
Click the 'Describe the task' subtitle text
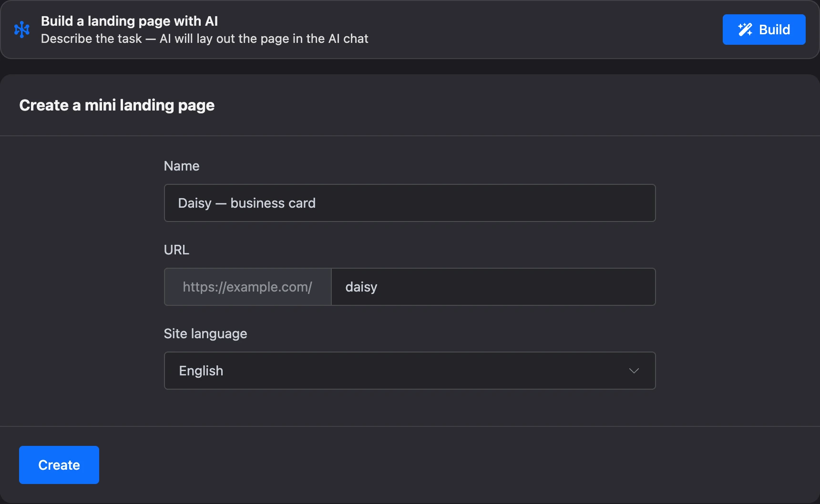click(205, 39)
